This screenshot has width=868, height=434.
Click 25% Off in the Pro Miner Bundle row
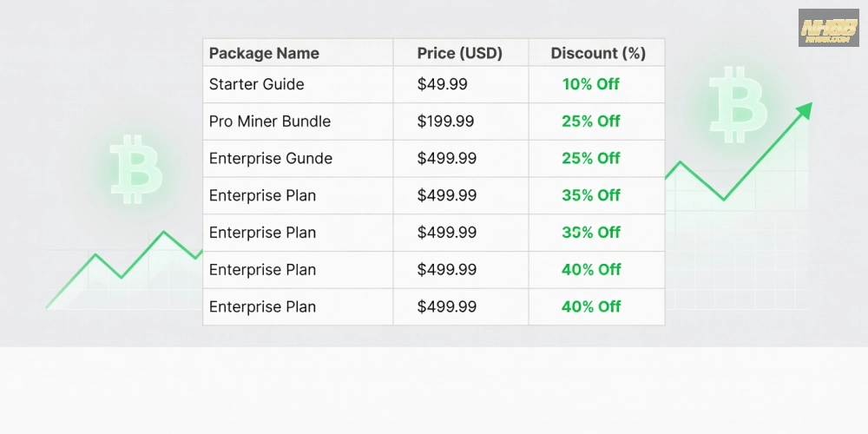tap(591, 122)
